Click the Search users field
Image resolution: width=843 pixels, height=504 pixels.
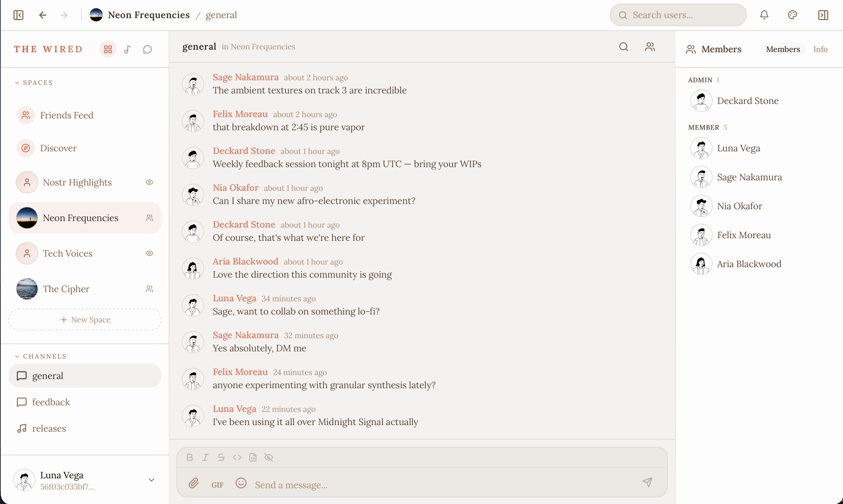click(678, 15)
